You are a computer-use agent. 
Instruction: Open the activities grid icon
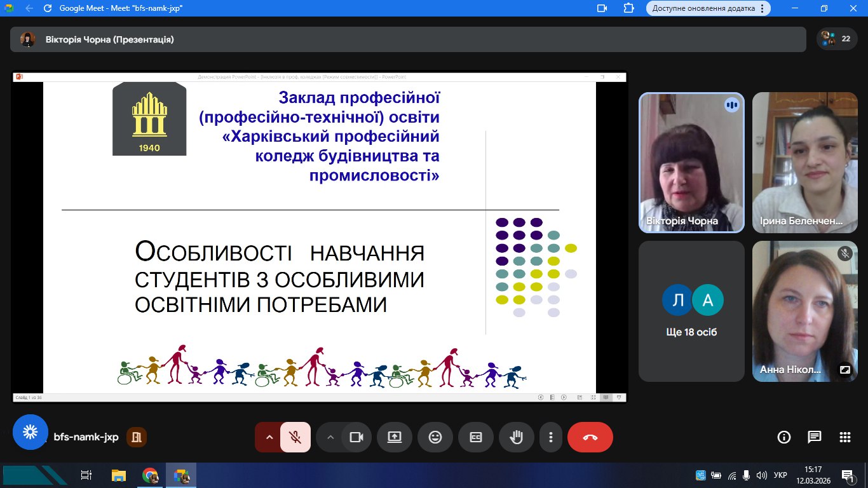tap(844, 437)
